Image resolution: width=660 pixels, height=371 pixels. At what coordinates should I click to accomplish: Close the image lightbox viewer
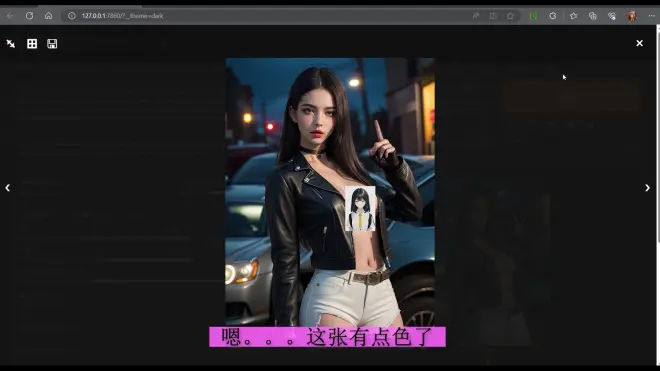click(x=639, y=43)
